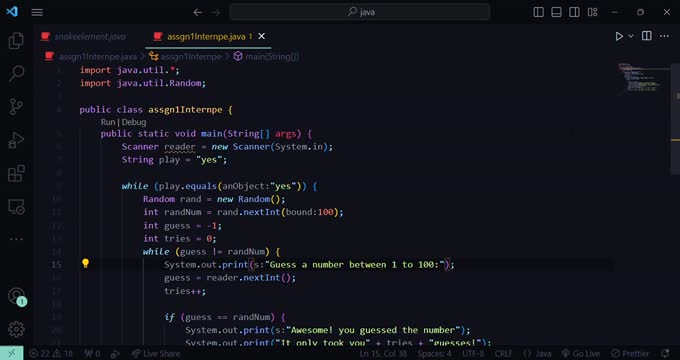
Task: Toggle the primary side bar layout button
Action: click(539, 12)
